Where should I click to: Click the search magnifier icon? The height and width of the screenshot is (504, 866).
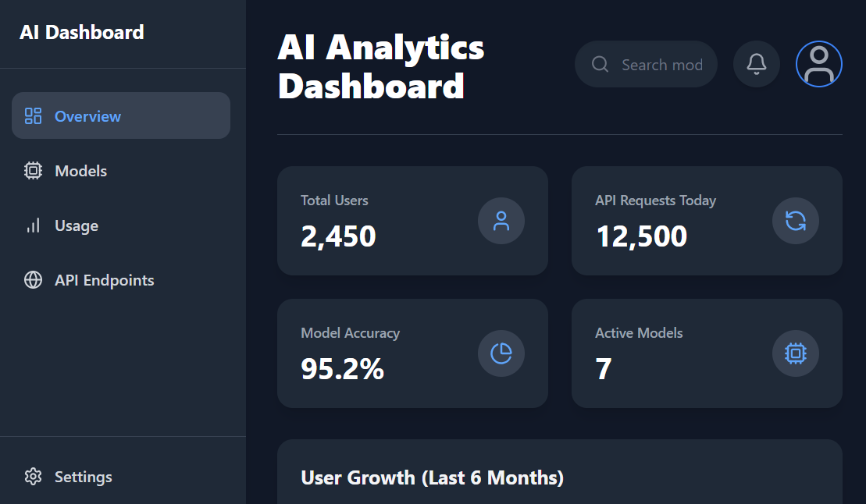click(600, 64)
